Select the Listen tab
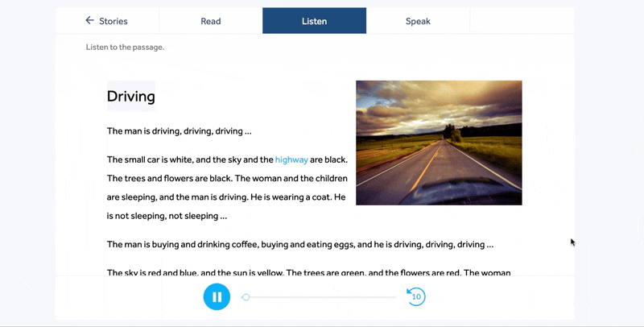This screenshot has width=644, height=327. (x=314, y=21)
